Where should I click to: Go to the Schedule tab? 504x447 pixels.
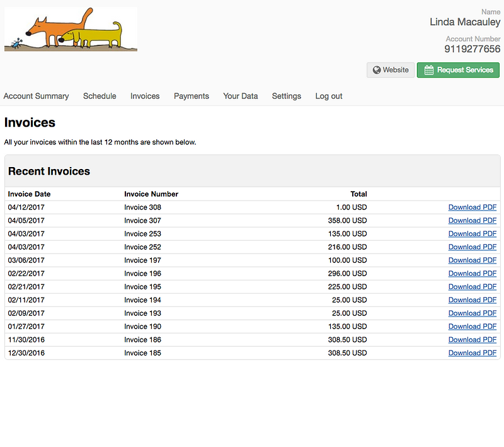pyautogui.click(x=100, y=96)
